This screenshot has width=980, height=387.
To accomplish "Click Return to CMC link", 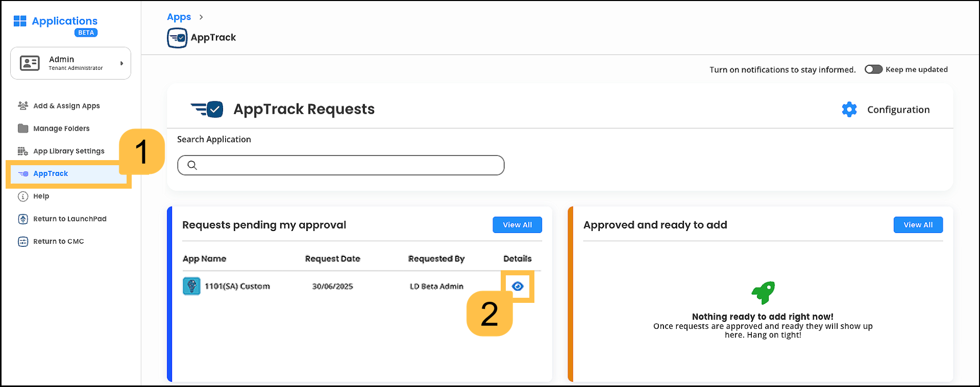I will (59, 241).
